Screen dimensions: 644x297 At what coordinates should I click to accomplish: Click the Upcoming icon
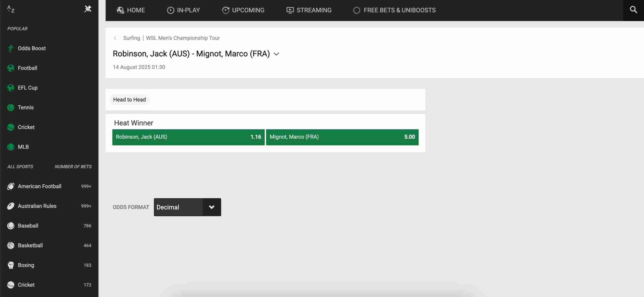pyautogui.click(x=226, y=10)
